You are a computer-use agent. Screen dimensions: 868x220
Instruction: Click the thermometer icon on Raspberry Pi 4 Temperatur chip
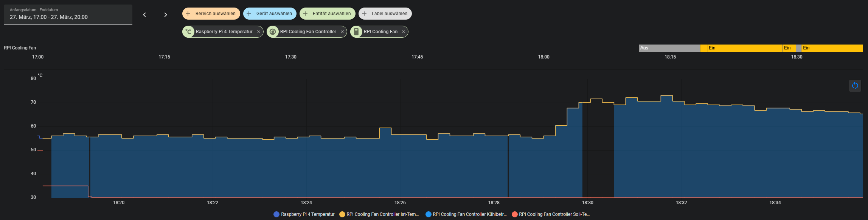[189, 32]
